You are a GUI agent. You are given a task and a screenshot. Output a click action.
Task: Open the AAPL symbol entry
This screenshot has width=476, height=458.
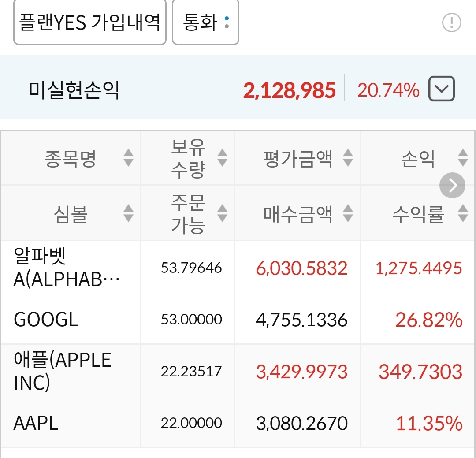pos(36,423)
